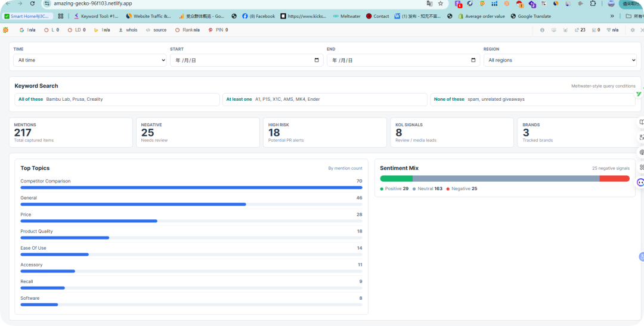This screenshot has height=326, width=644.
Task: Click the SEOquake Rank parameter
Action: pyautogui.click(x=188, y=30)
